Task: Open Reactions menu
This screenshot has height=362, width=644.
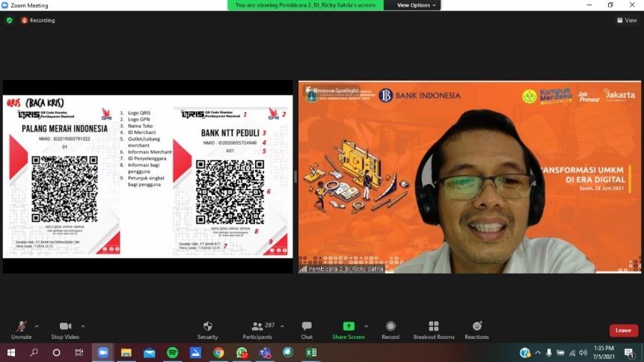Action: click(477, 331)
